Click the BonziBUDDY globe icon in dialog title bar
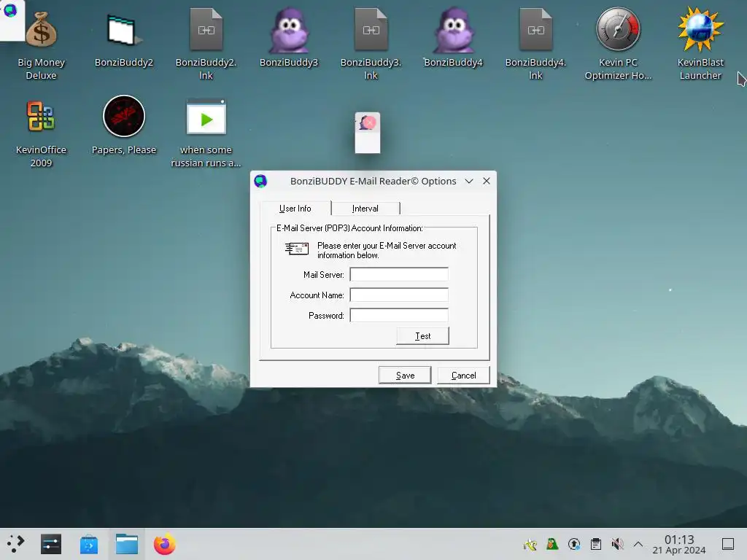The image size is (747, 560). (x=260, y=181)
